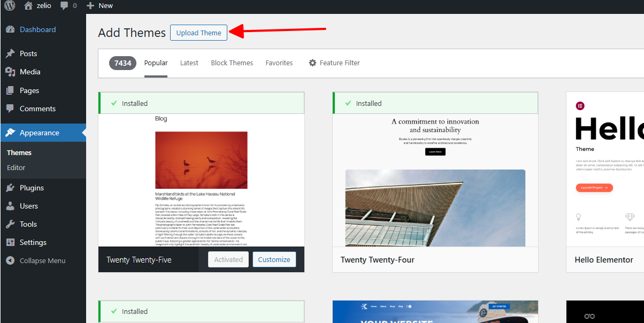Switch to the Latest tab

189,63
